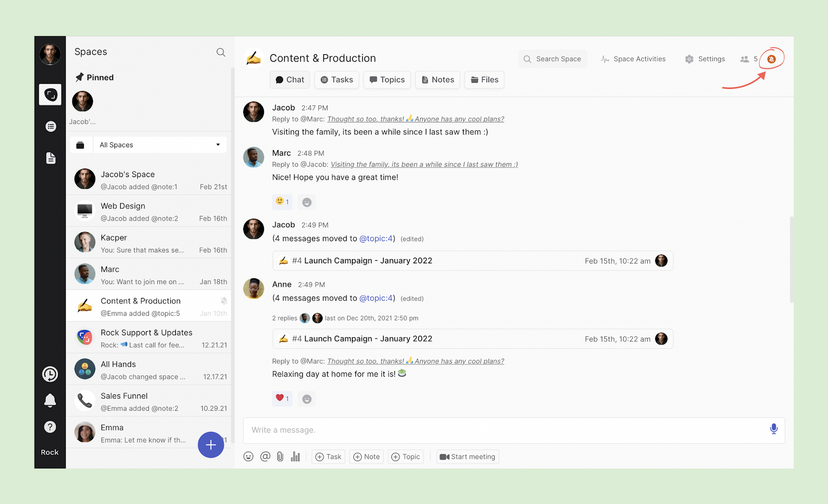Click the chat vertical scrollbar
This screenshot has width=828, height=504.
coord(791,259)
